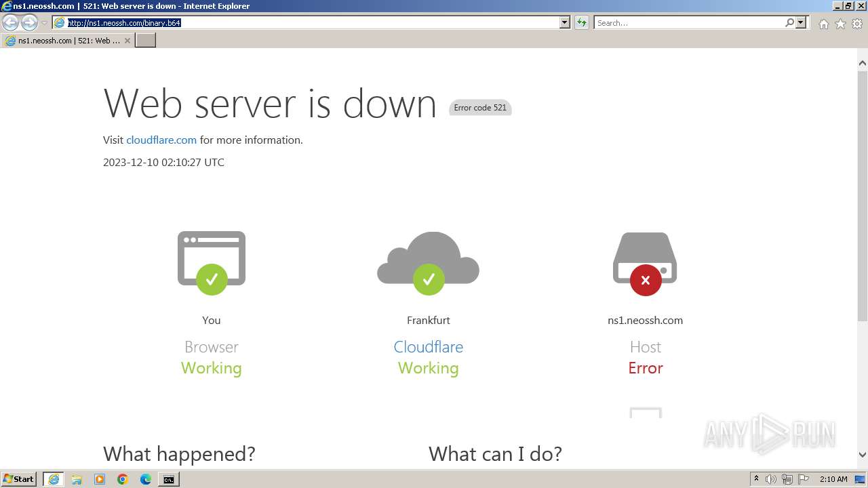Viewport: 868px width, 488px height.
Task: Click the Frankfurt location label
Action: [429, 320]
